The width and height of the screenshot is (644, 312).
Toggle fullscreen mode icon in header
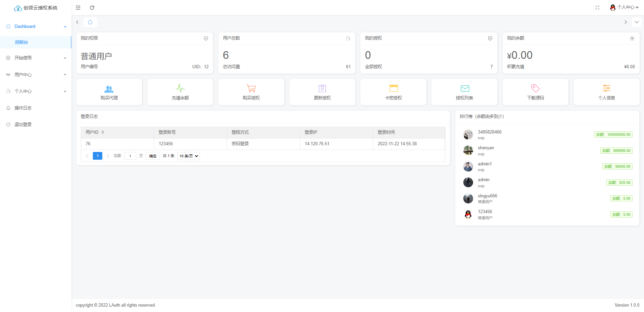click(597, 8)
